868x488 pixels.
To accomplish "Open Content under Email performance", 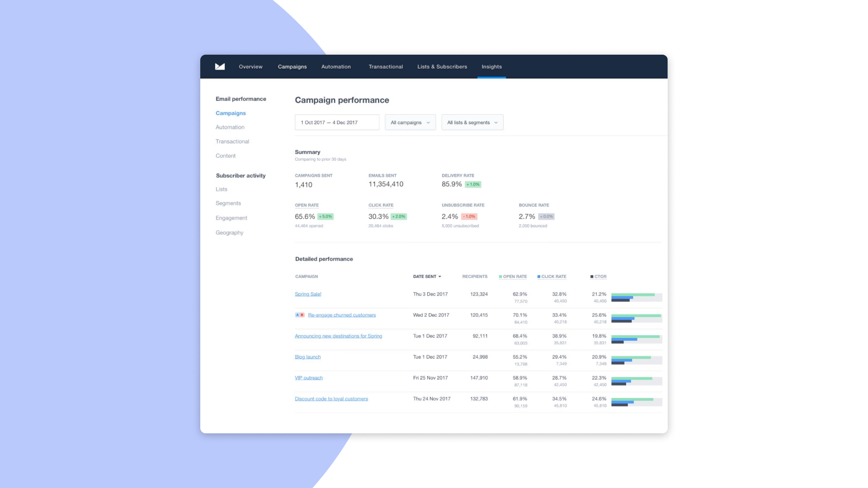I will click(226, 156).
